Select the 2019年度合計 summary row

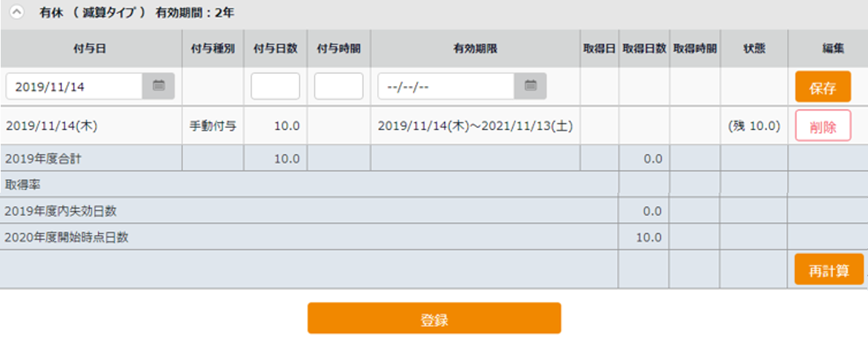[434, 159]
